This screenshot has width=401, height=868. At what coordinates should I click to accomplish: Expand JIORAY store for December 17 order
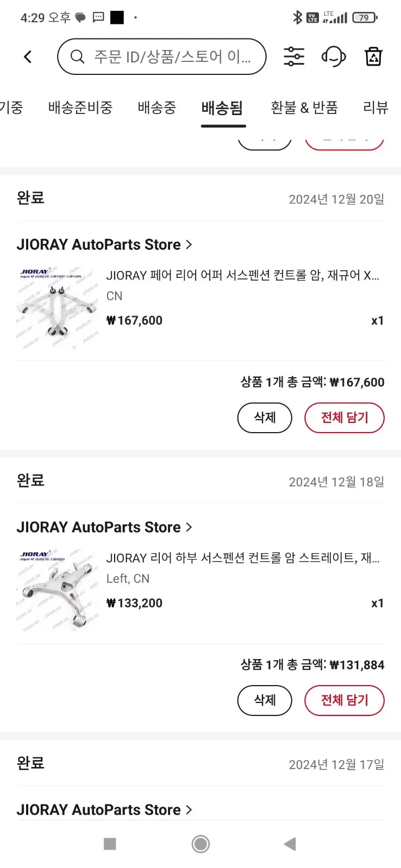(104, 809)
